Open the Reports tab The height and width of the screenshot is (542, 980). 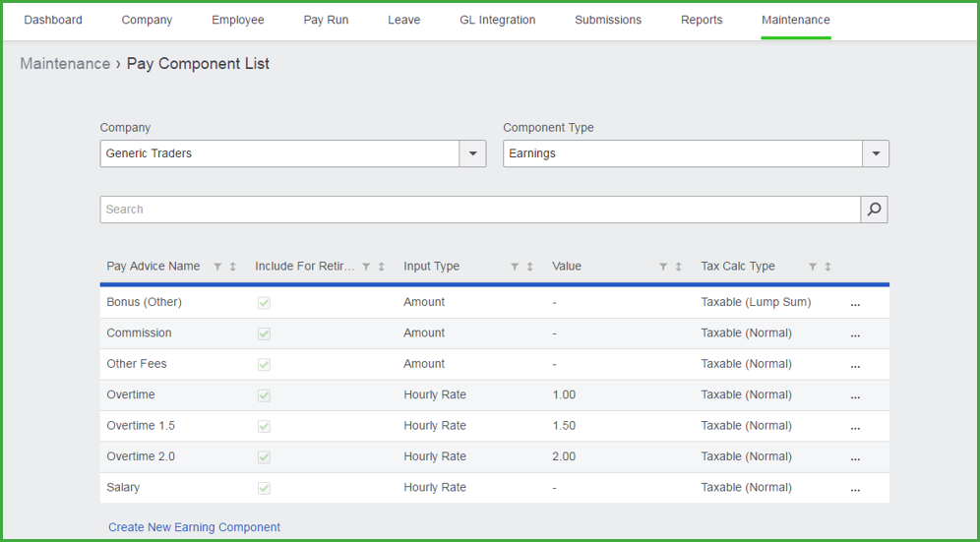pyautogui.click(x=702, y=20)
